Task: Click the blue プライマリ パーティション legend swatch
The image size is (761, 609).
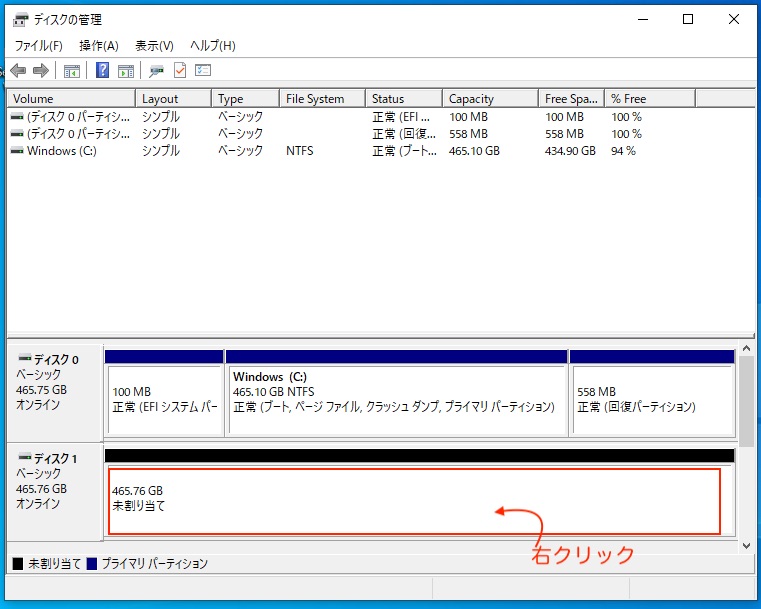Action: [91, 563]
